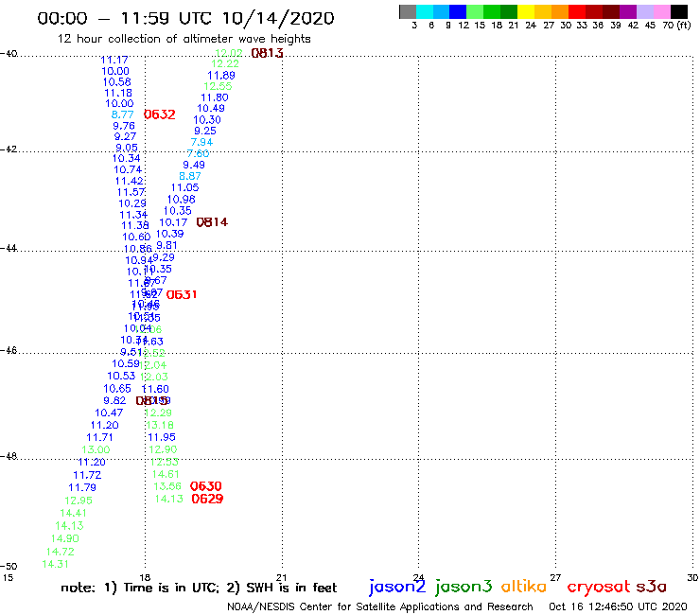Click the wave height value 14.41
The image size is (700, 615).
click(74, 513)
